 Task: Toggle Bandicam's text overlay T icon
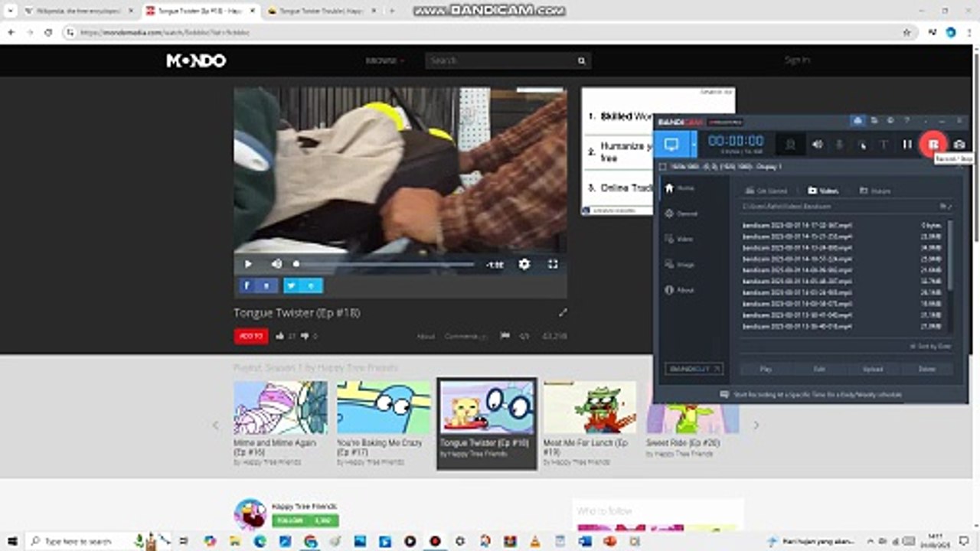tap(884, 144)
